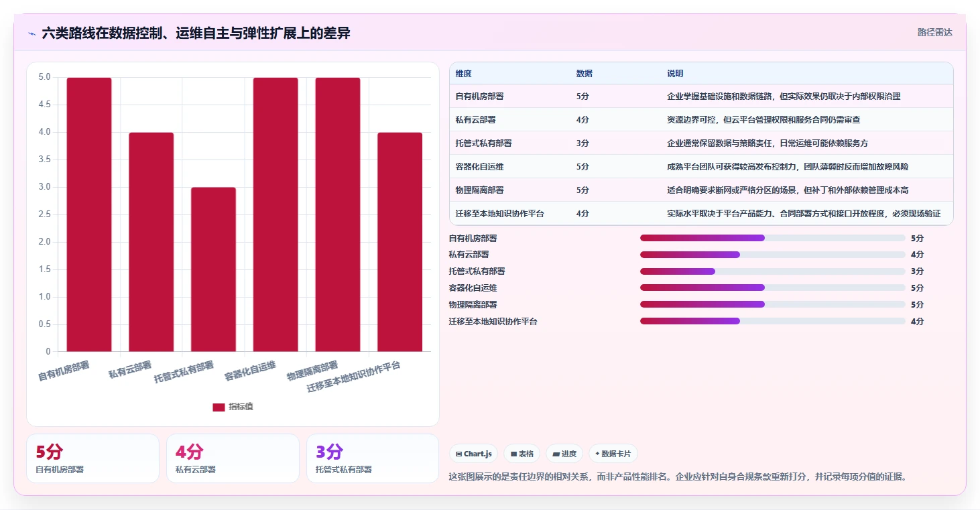The width and height of the screenshot is (980, 510).
Task: Click the 路径雷达 label in the header
Action: pos(934,32)
